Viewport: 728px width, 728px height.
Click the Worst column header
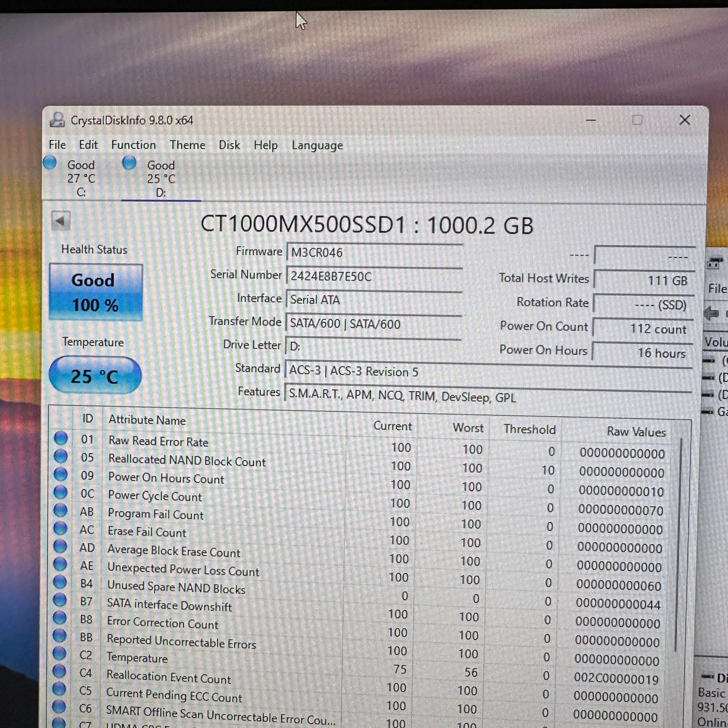(x=468, y=428)
